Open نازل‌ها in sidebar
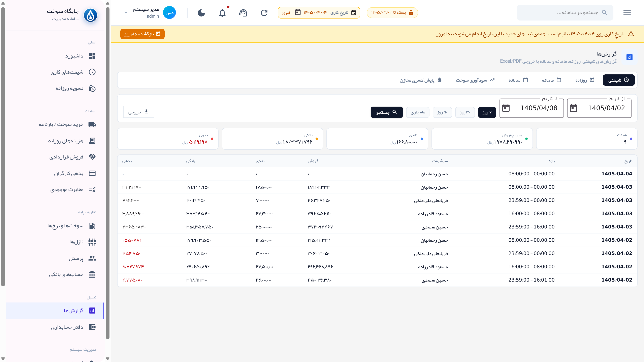 [55, 242]
